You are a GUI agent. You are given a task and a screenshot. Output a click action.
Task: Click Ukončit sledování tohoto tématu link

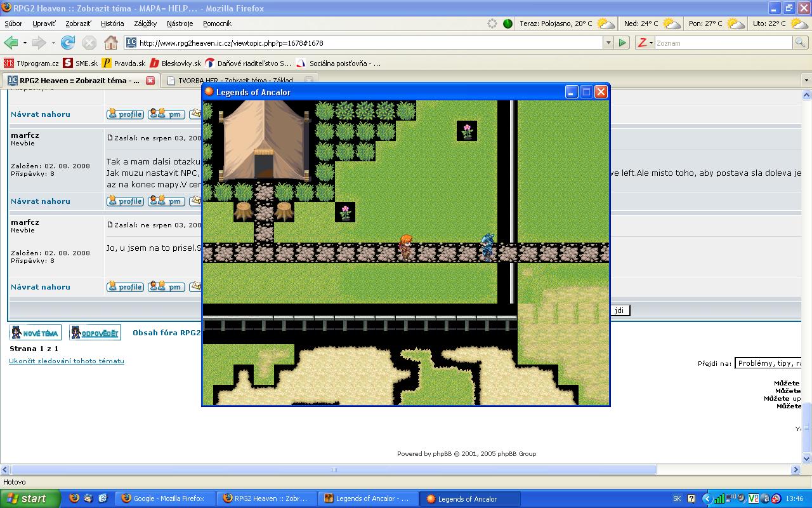67,361
